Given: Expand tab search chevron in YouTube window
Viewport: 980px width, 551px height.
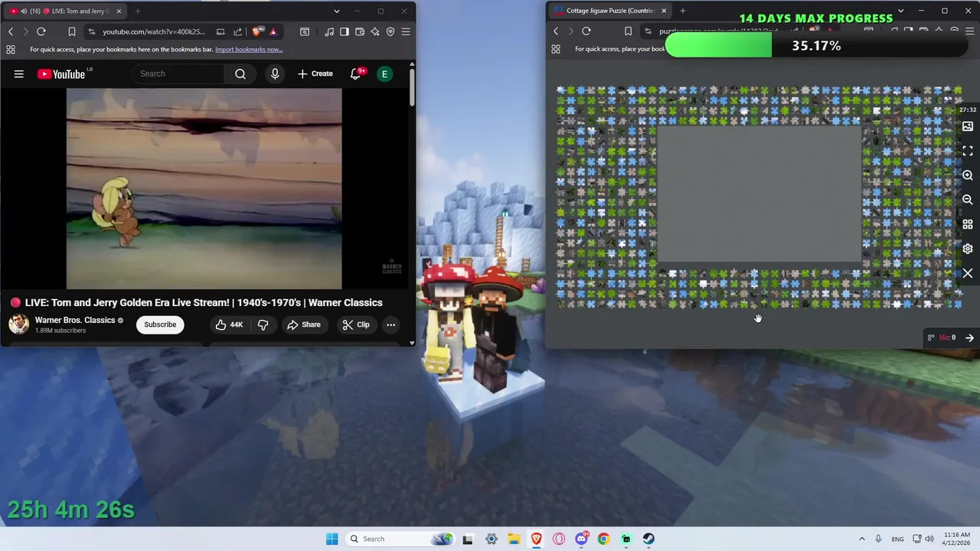Looking at the screenshot, I should pos(336,11).
